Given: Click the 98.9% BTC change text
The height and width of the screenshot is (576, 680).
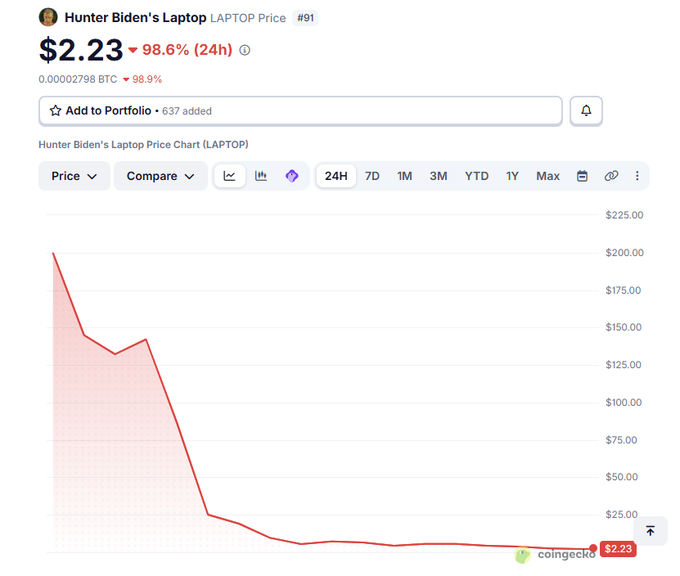Looking at the screenshot, I should [147, 79].
